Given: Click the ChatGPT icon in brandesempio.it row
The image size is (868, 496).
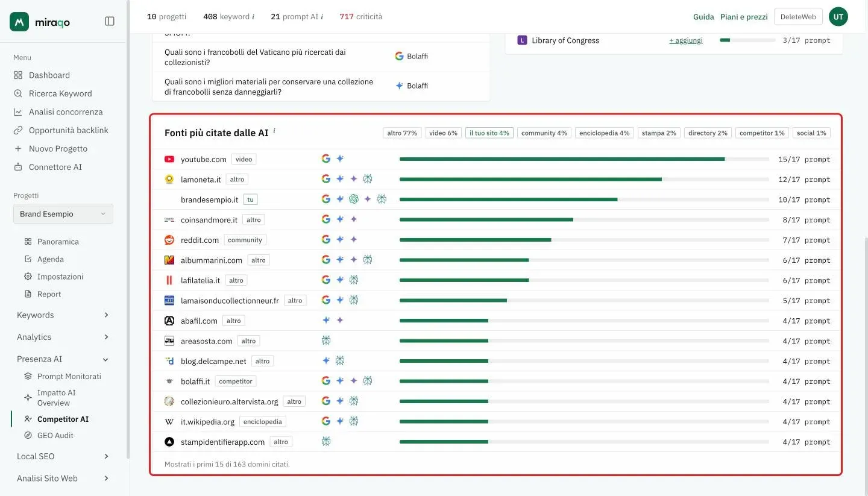Looking at the screenshot, I should (354, 199).
